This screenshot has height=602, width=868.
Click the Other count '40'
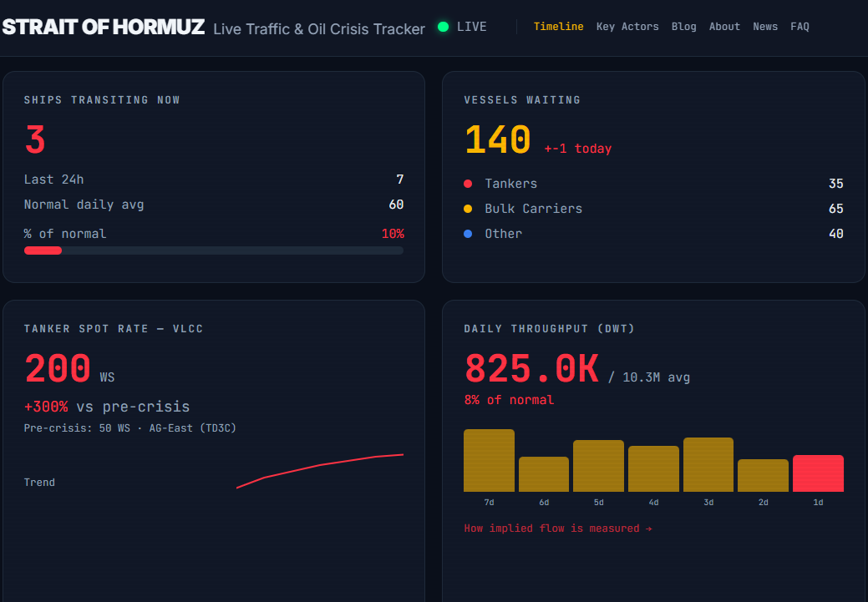click(836, 234)
